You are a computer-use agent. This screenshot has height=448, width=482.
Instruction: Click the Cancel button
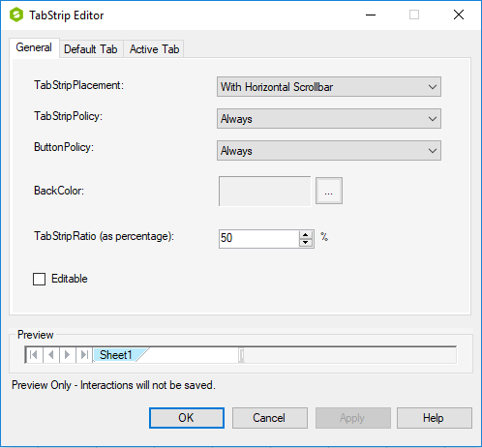coord(269,418)
